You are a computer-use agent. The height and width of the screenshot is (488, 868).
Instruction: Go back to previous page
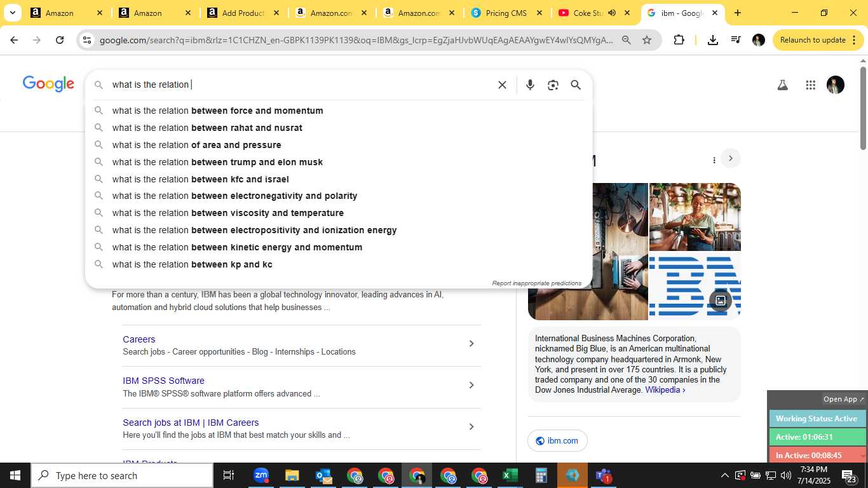[14, 40]
